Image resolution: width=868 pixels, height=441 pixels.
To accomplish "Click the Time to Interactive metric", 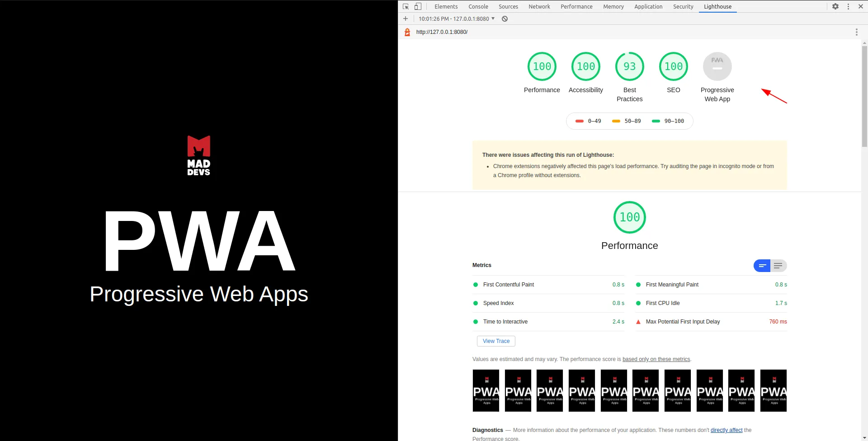I will [548, 322].
